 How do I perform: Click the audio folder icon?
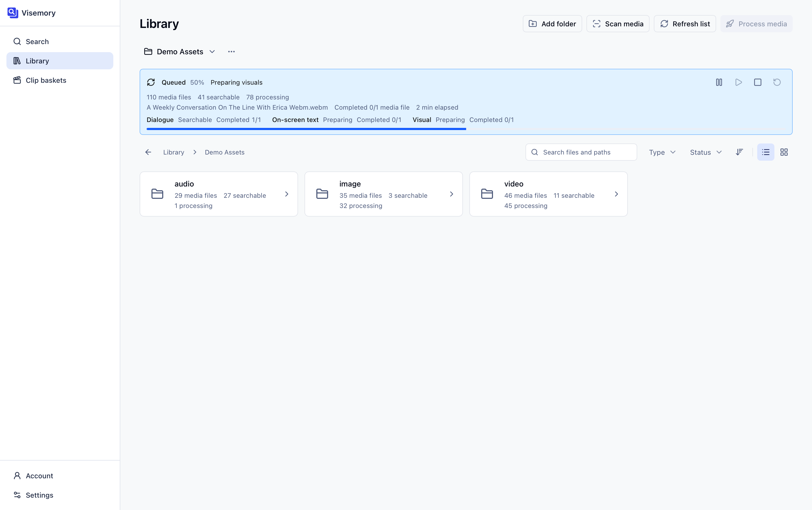click(157, 194)
